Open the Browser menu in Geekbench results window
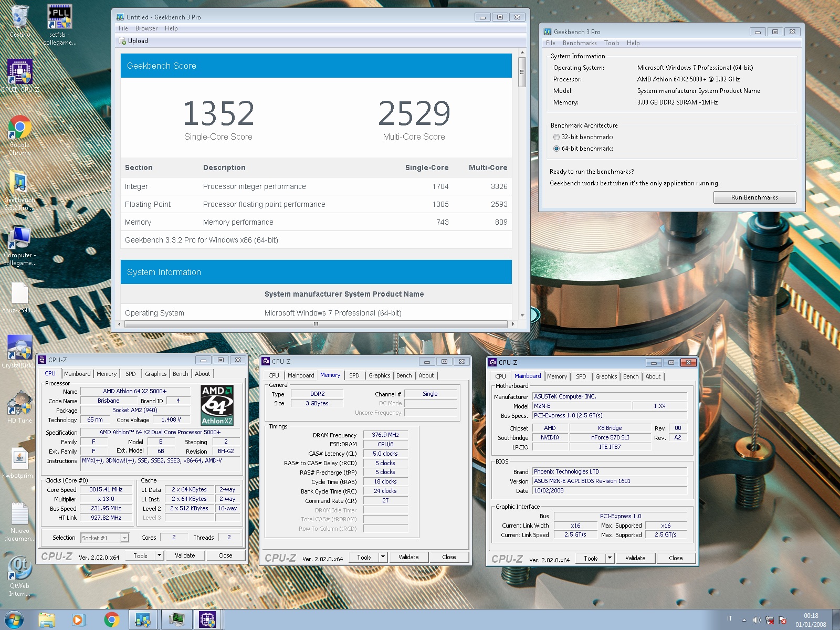This screenshot has width=840, height=630. coord(146,28)
